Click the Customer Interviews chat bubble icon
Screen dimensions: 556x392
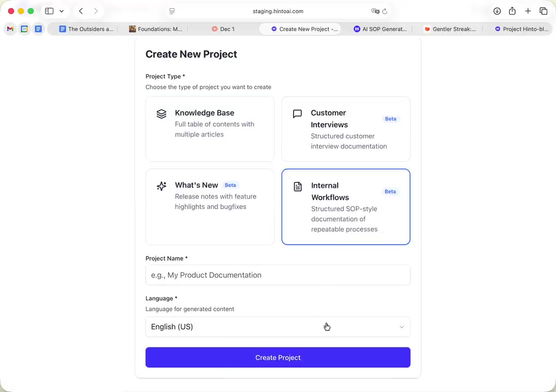point(297,114)
